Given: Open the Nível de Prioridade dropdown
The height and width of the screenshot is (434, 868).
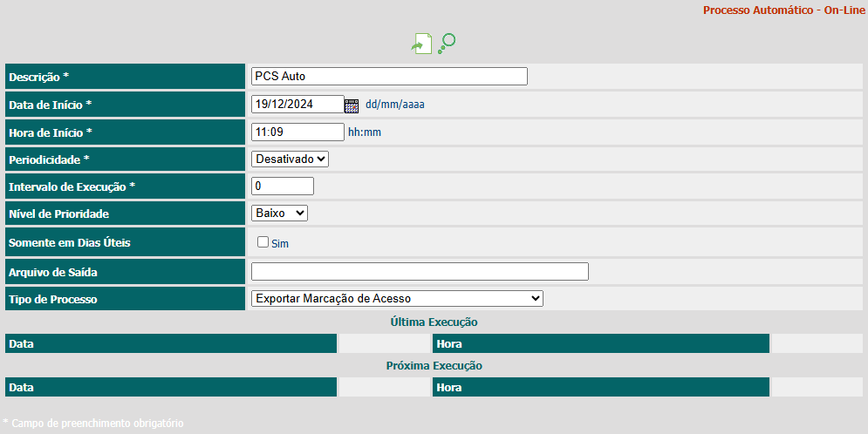Looking at the screenshot, I should point(279,213).
